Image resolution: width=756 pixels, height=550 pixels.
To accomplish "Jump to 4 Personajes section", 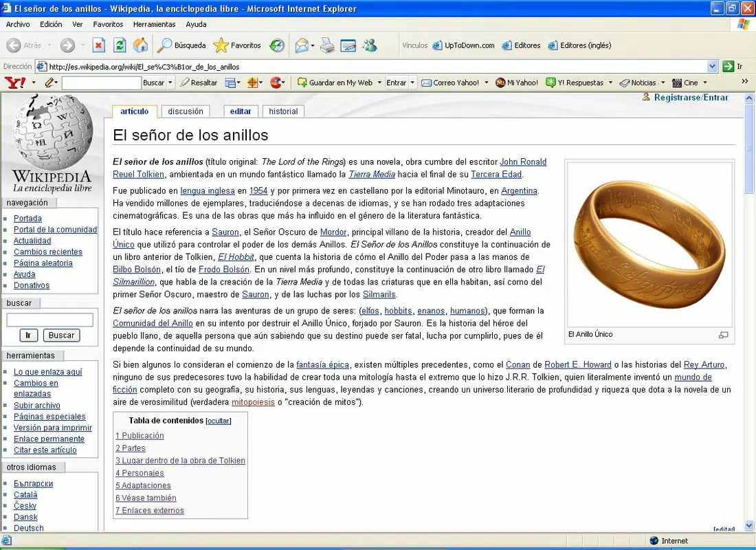I will coord(140,473).
